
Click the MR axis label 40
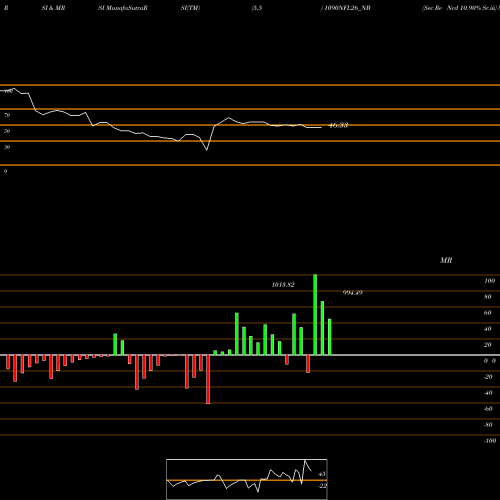488,329
